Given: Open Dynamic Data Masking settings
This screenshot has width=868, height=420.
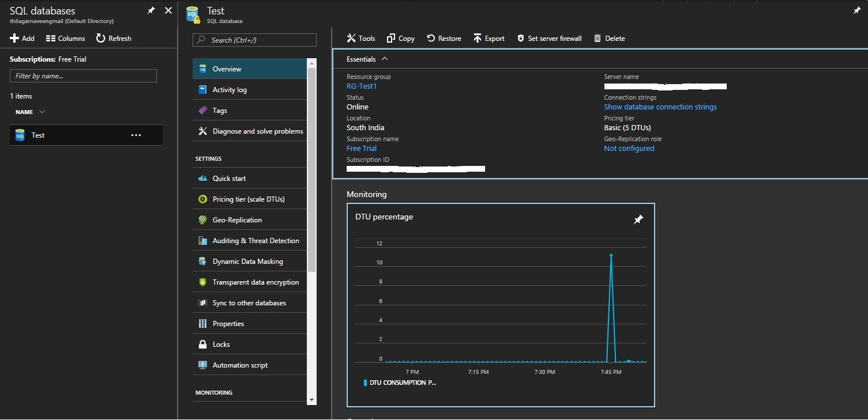Looking at the screenshot, I should pyautogui.click(x=247, y=261).
